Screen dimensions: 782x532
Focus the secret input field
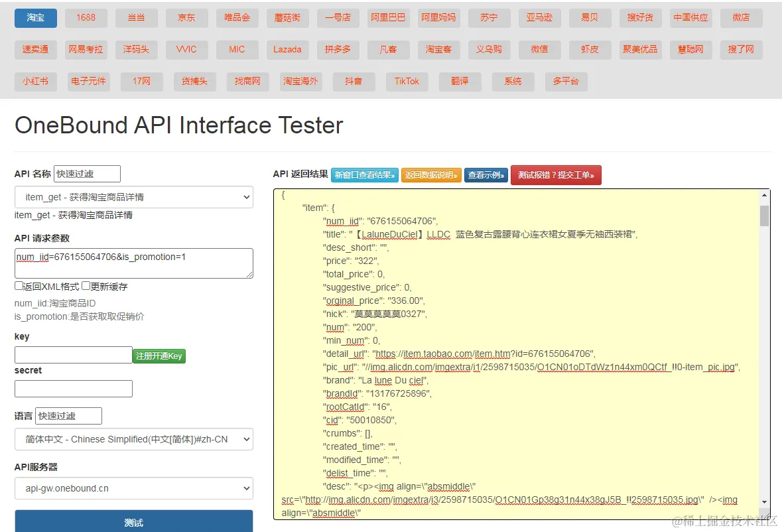click(74, 389)
